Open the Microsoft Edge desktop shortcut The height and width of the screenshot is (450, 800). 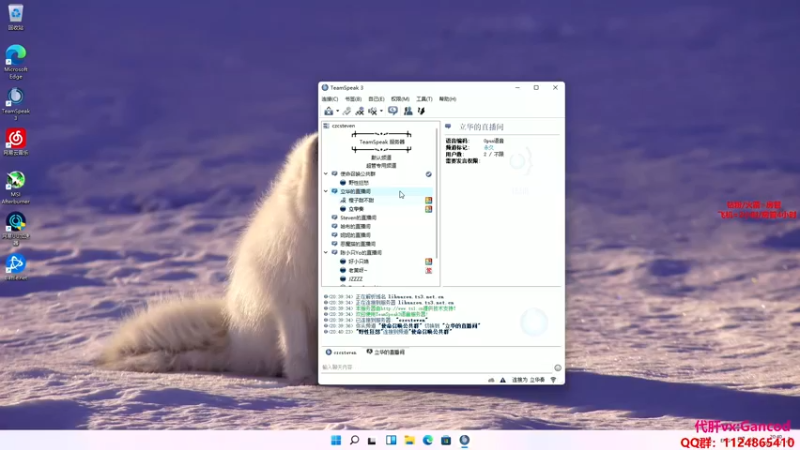click(x=15, y=62)
